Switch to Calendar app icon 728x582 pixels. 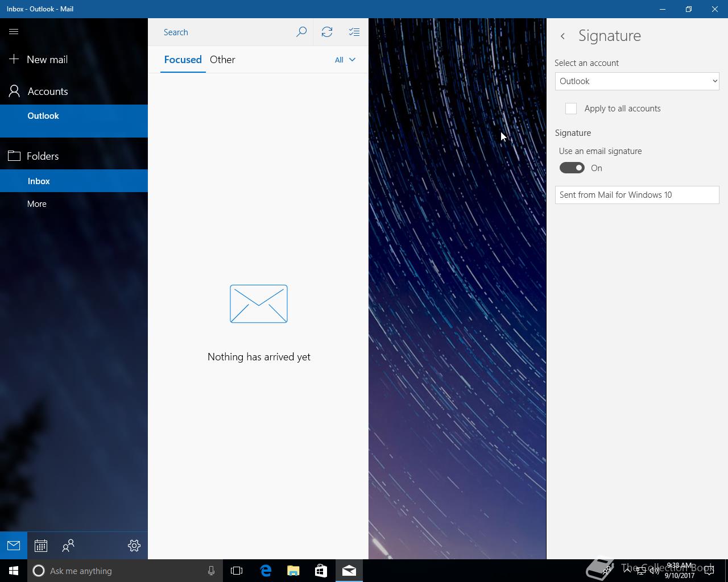[41, 546]
